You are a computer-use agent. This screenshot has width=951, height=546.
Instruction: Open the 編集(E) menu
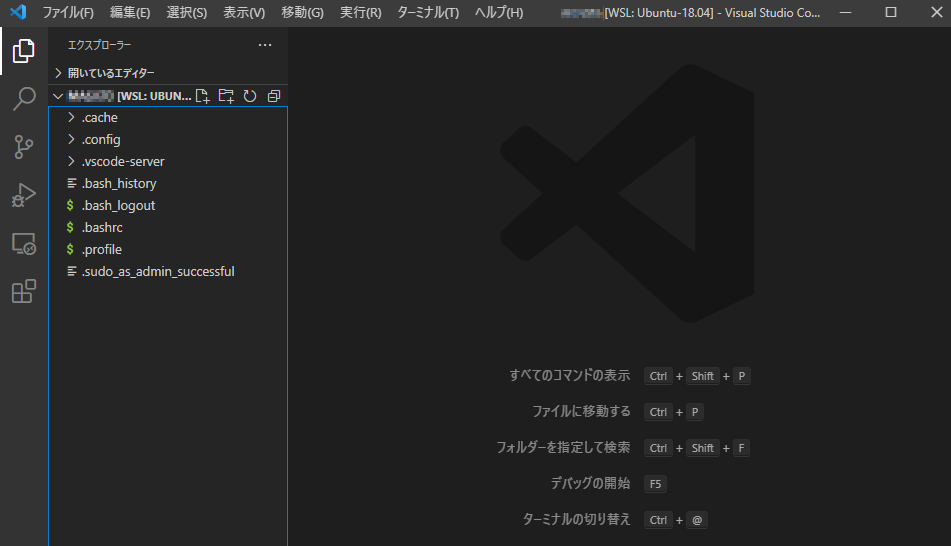(x=130, y=13)
